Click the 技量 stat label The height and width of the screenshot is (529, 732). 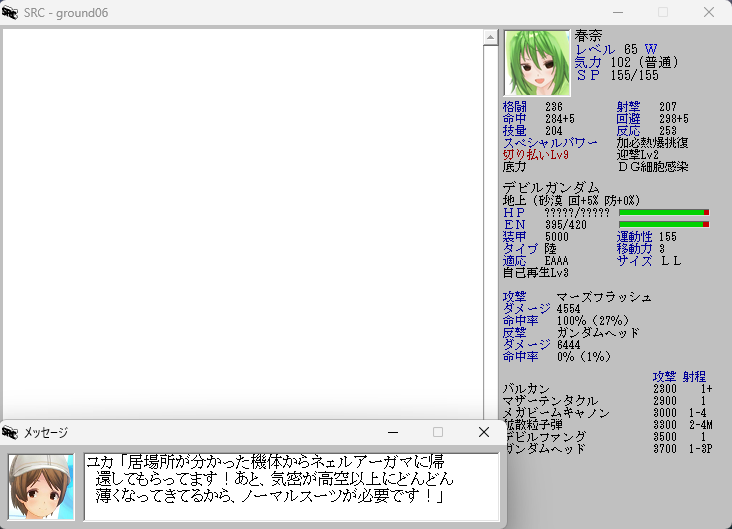pos(514,131)
